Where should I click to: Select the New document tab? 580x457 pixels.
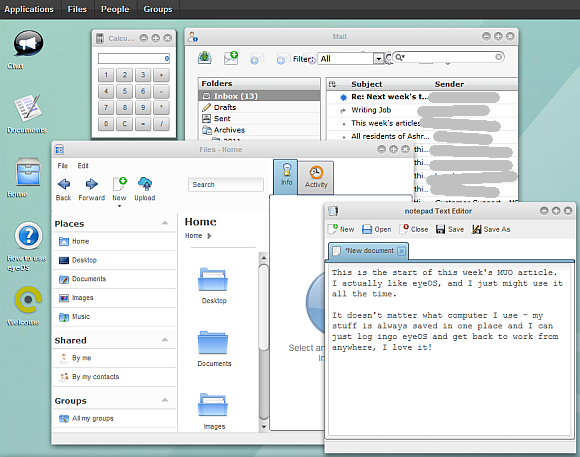pyautogui.click(x=369, y=251)
